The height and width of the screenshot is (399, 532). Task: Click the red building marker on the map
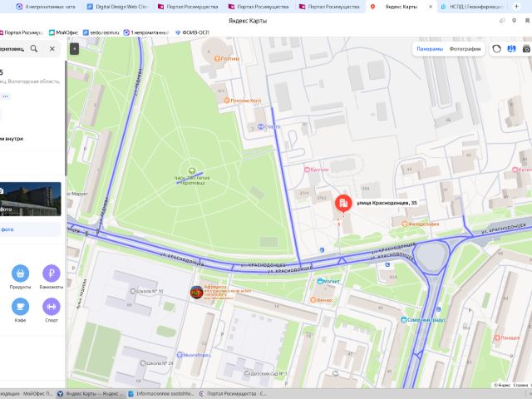343,203
